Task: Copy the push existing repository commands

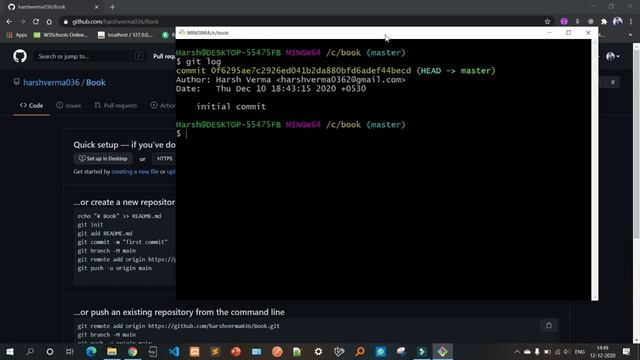Action: pos(549,325)
